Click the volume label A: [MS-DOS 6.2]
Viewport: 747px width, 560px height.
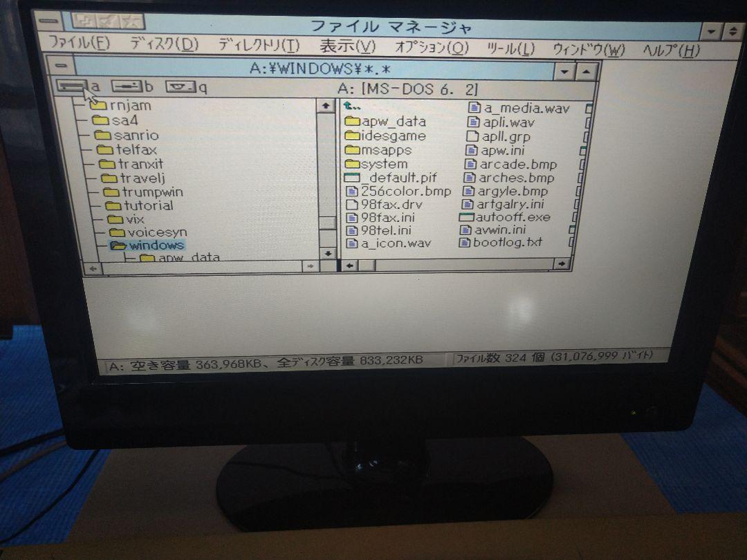pyautogui.click(x=407, y=89)
